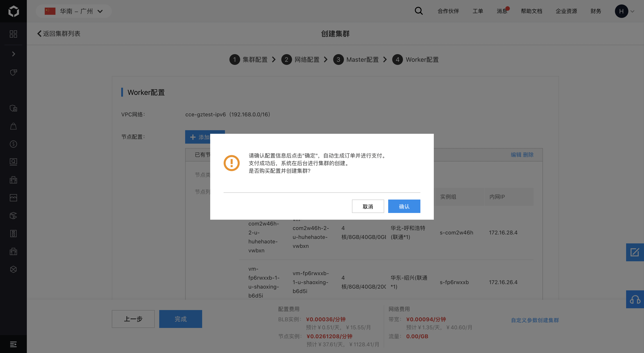Open the region selector 华南 – 广州
The image size is (644, 353).
(74, 11)
